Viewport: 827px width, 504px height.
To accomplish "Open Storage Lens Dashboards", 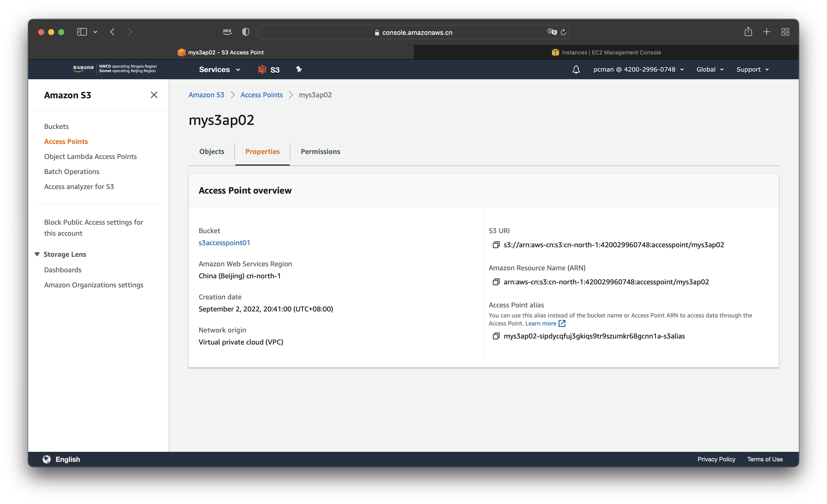I will [x=62, y=270].
